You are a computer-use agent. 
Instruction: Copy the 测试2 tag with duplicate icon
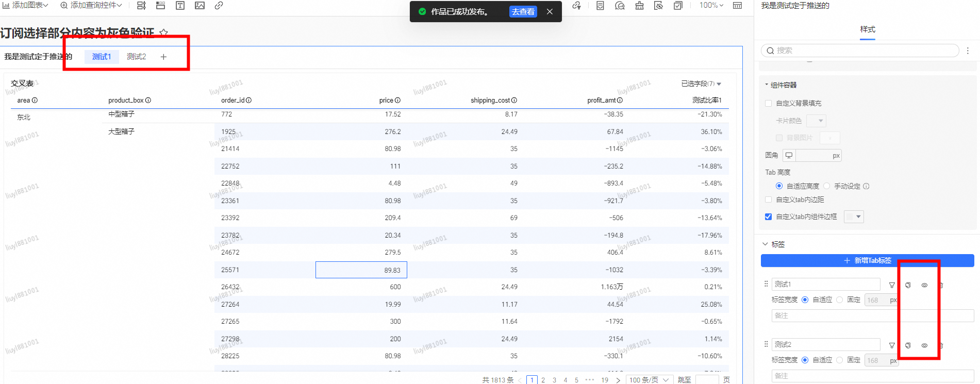pos(908,345)
